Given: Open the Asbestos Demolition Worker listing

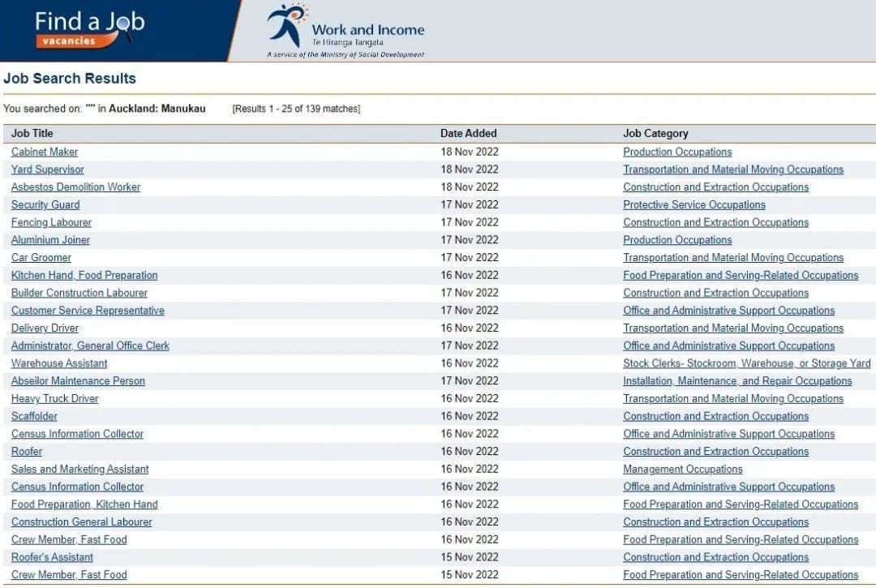Looking at the screenshot, I should (76, 187).
